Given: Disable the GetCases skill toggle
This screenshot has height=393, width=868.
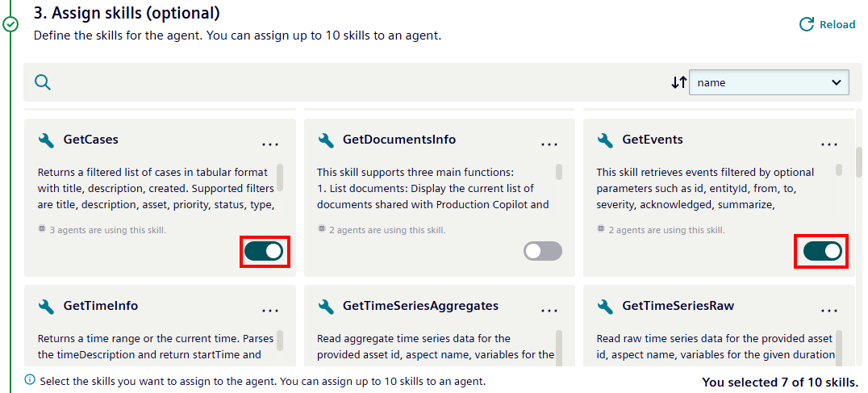Looking at the screenshot, I should coord(264,251).
